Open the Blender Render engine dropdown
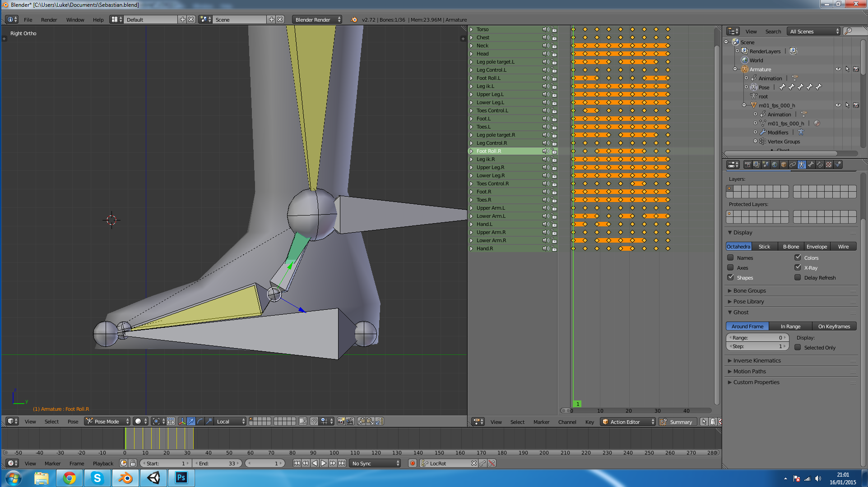Screen dimensions: 868x487 coord(317,19)
